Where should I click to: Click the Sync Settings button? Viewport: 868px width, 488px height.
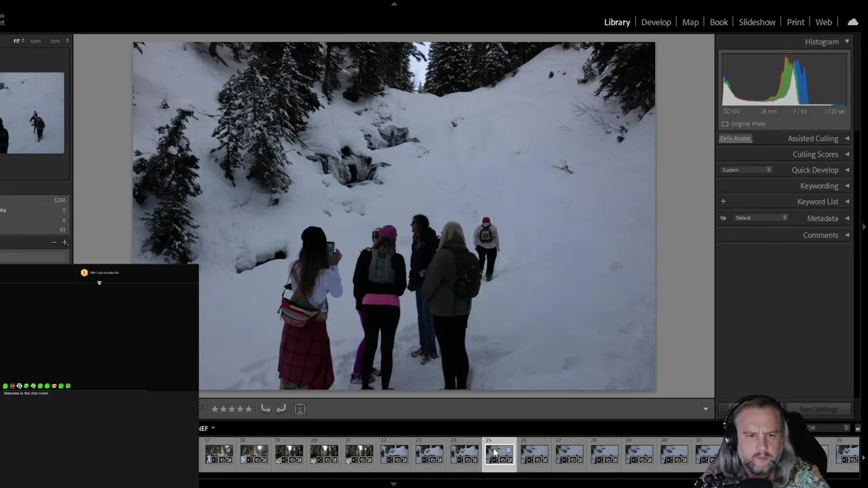tap(818, 409)
